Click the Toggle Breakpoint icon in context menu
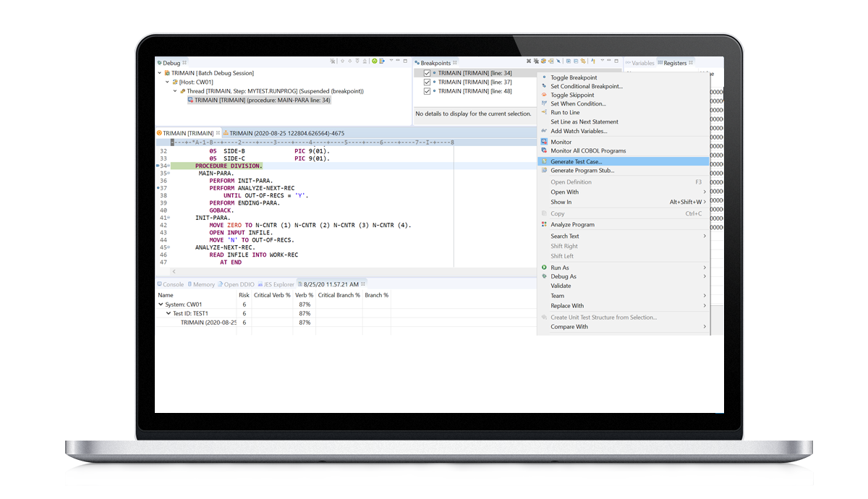Screen dimensions: 868x499 pyautogui.click(x=544, y=77)
